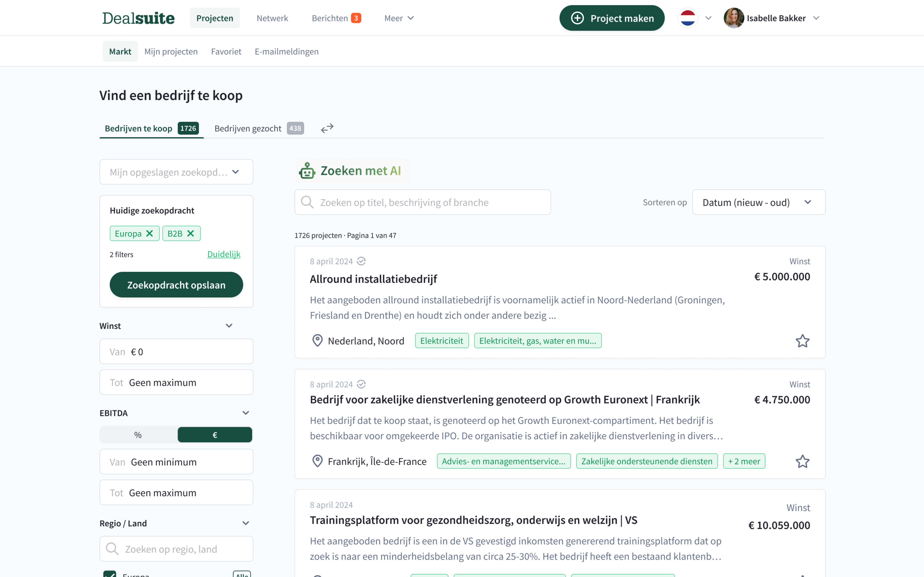The width and height of the screenshot is (924, 577).
Task: Click the swap arrows icon beside tabs
Action: (327, 128)
